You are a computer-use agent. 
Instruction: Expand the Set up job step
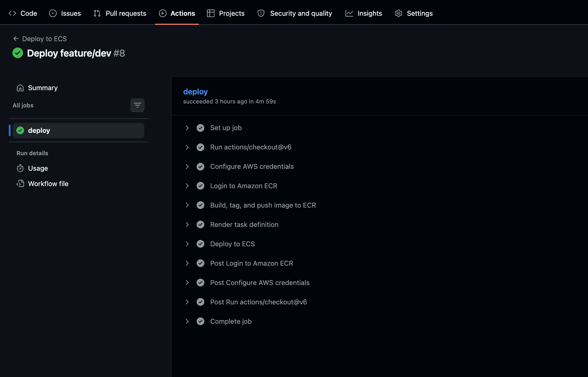coord(187,128)
